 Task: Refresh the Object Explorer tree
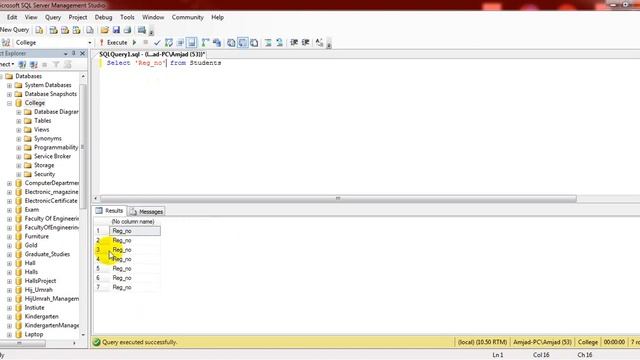[68, 64]
